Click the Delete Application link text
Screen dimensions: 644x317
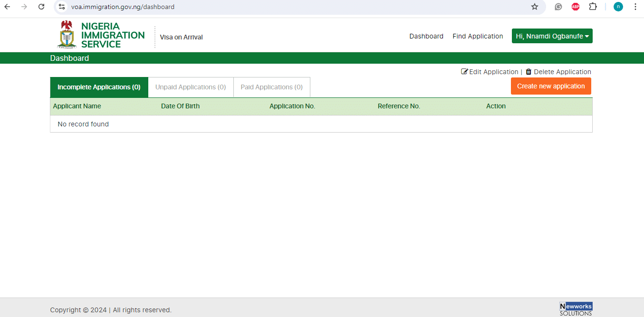click(x=563, y=72)
